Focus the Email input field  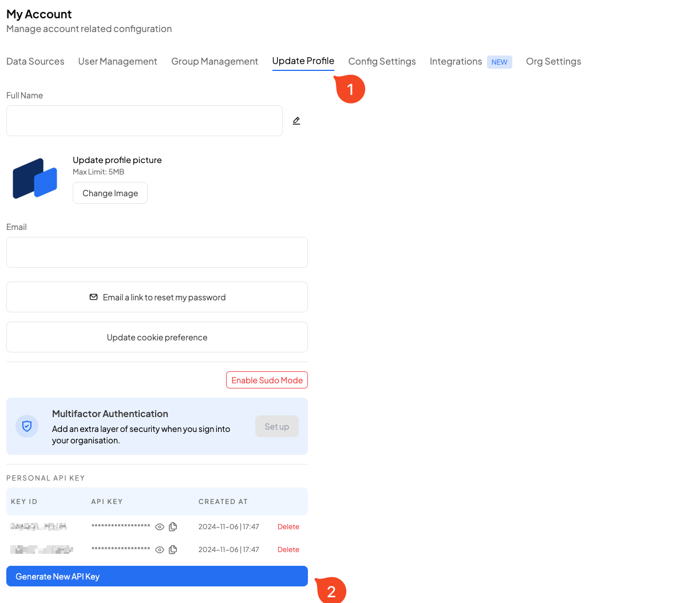(x=157, y=252)
